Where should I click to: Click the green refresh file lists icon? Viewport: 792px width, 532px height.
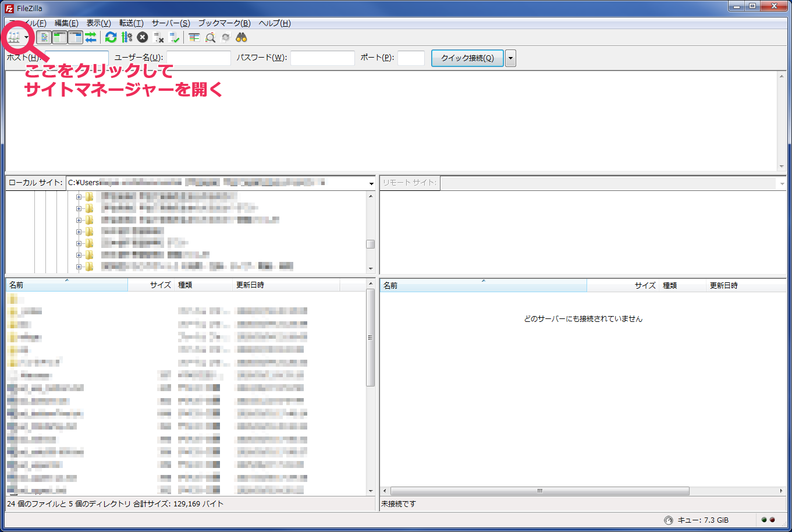[111, 38]
